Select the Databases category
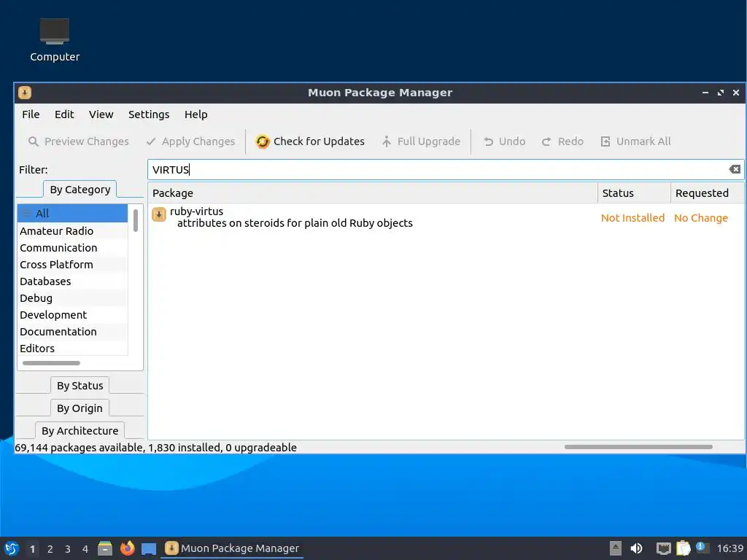This screenshot has height=560, width=747. point(72,281)
